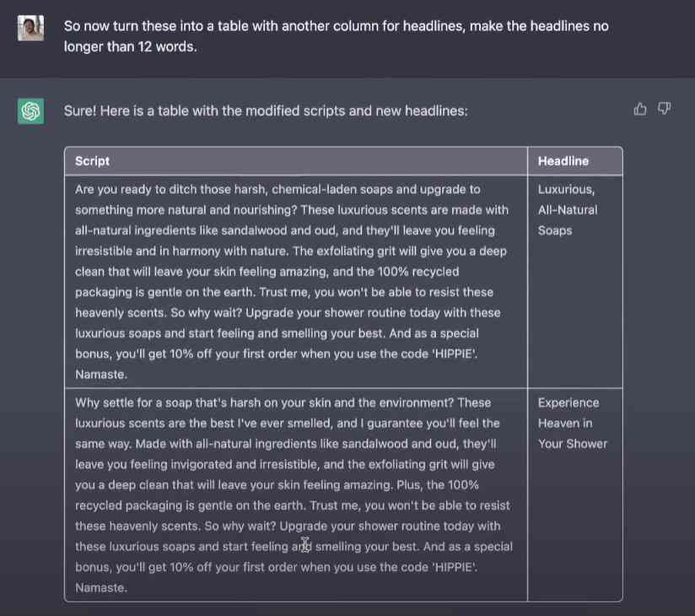Click the user profile photo avatar
This screenshot has width=695, height=616.
tap(30, 28)
